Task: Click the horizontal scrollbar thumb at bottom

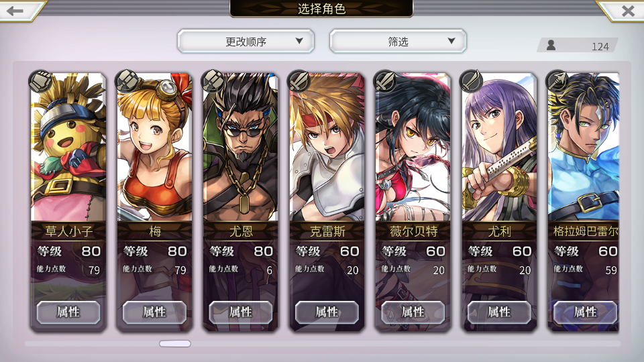Action: click(175, 343)
